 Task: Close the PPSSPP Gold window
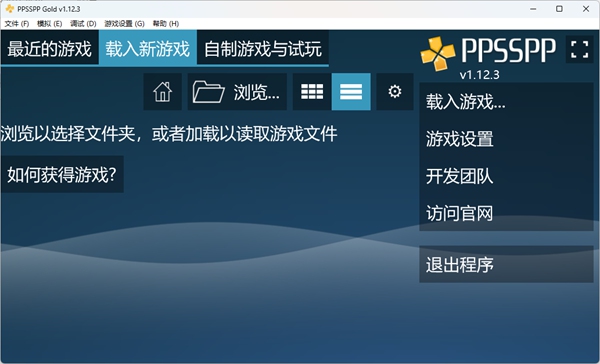pyautogui.click(x=586, y=9)
